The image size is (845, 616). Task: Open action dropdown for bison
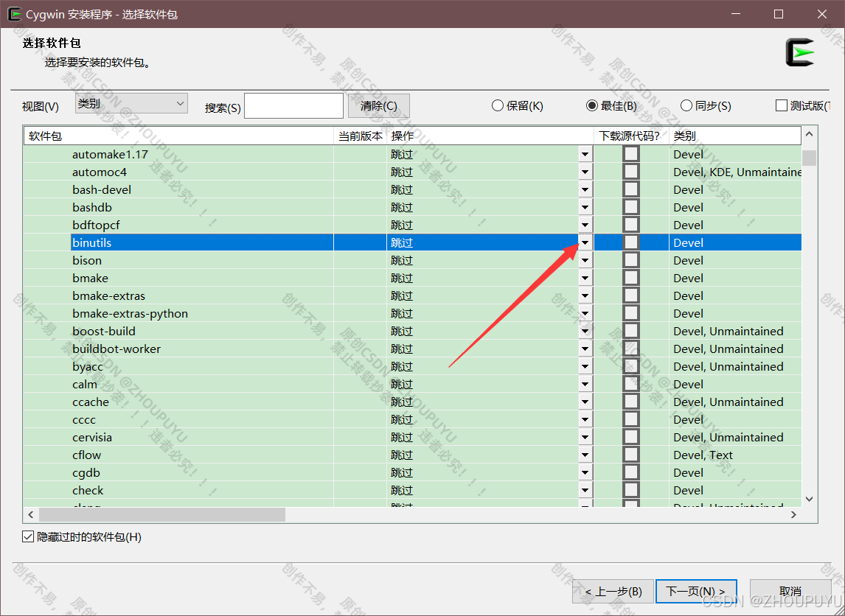tap(585, 261)
